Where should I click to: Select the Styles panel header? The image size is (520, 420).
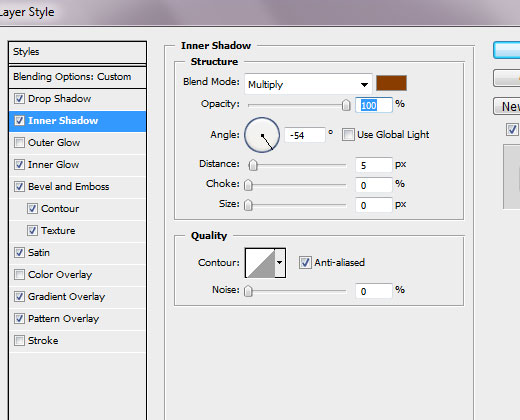click(77, 52)
